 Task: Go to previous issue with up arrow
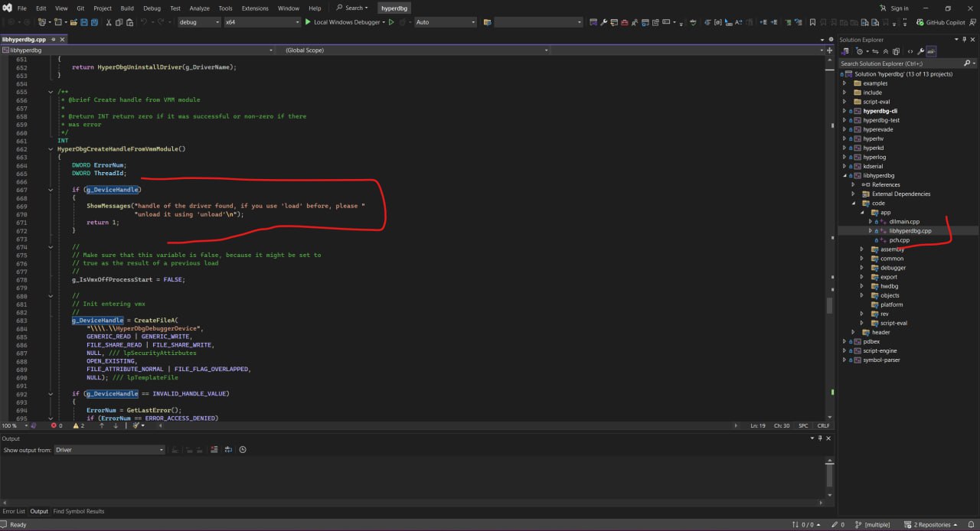click(x=101, y=425)
